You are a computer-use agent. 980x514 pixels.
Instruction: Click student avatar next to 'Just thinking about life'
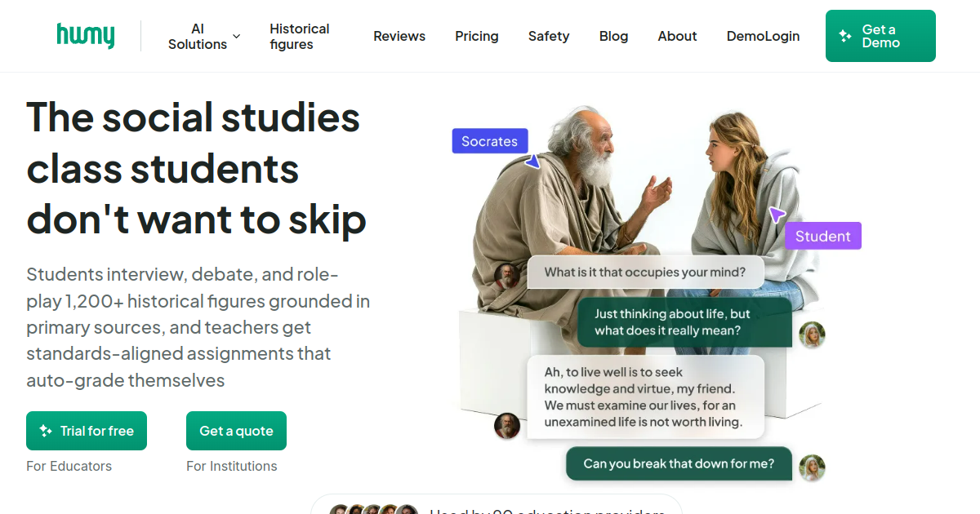click(812, 335)
